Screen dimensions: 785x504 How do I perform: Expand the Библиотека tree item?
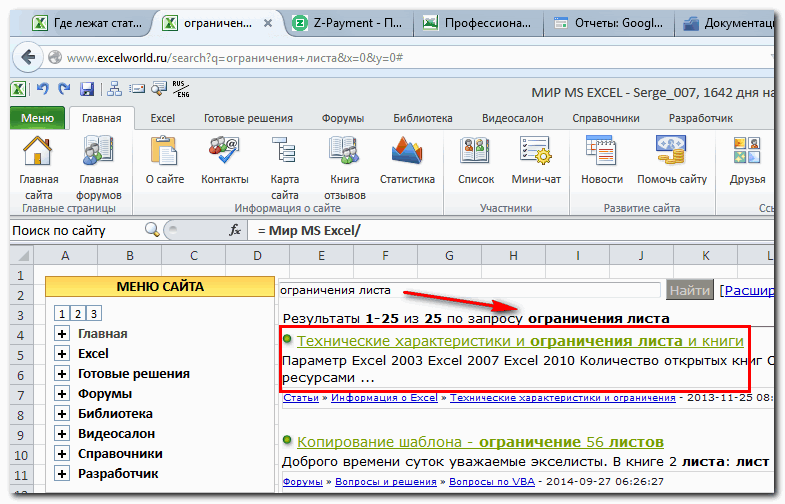coord(62,414)
